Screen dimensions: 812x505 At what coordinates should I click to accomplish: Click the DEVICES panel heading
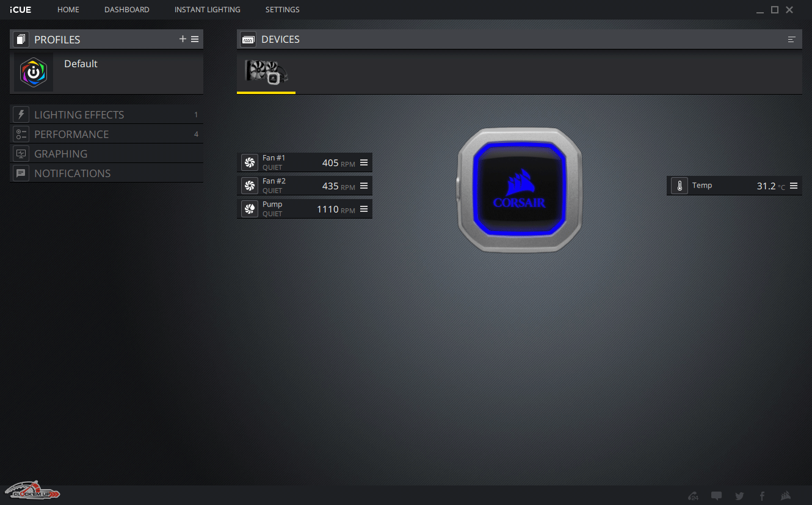pos(280,39)
